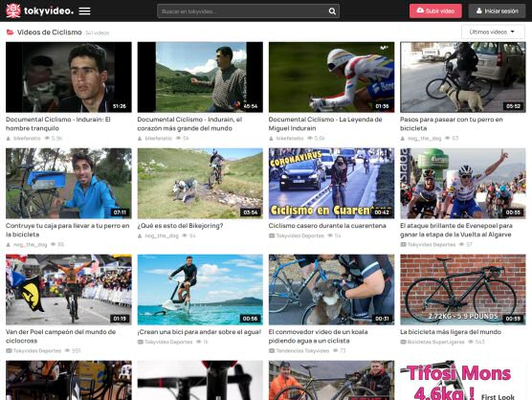Open the 'Tifosi Mons 4.6kg' thumbnail
Screen dimensions: 532x400
[x=463, y=380]
